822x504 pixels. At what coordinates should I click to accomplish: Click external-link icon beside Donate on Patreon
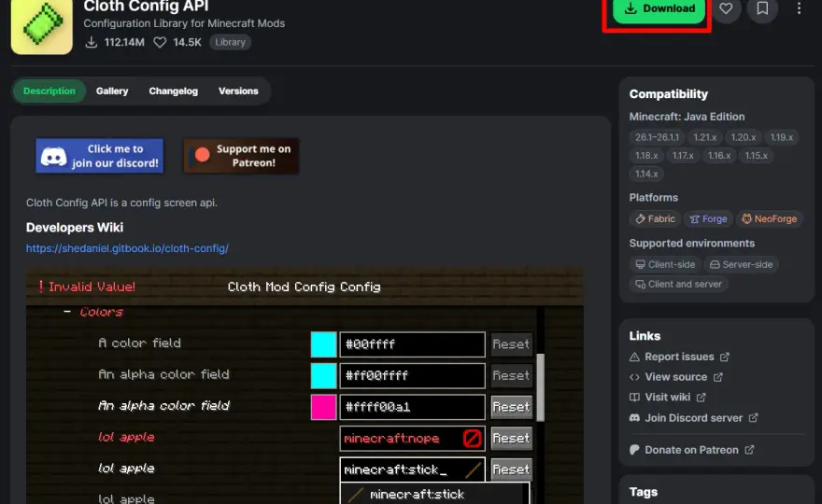(749, 450)
